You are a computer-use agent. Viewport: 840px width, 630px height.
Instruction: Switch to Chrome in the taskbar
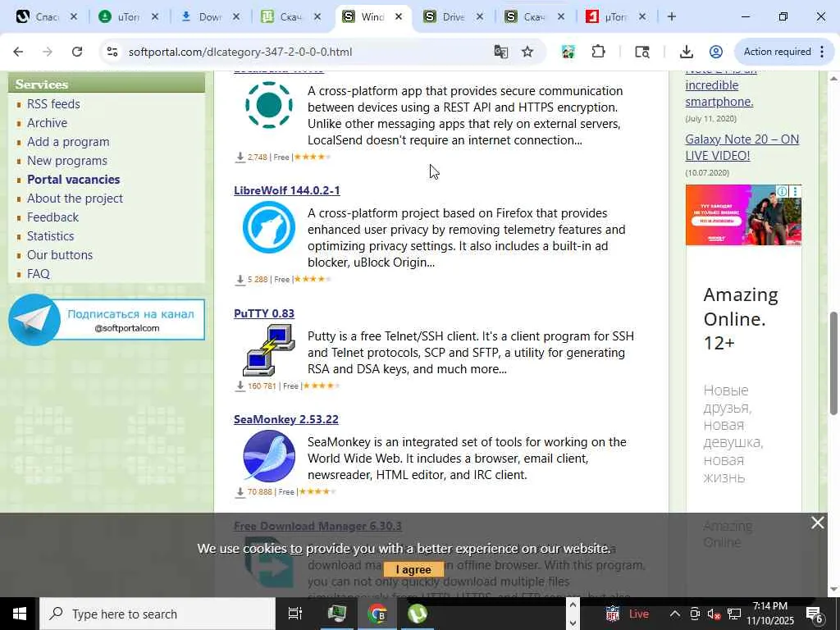coord(377,614)
